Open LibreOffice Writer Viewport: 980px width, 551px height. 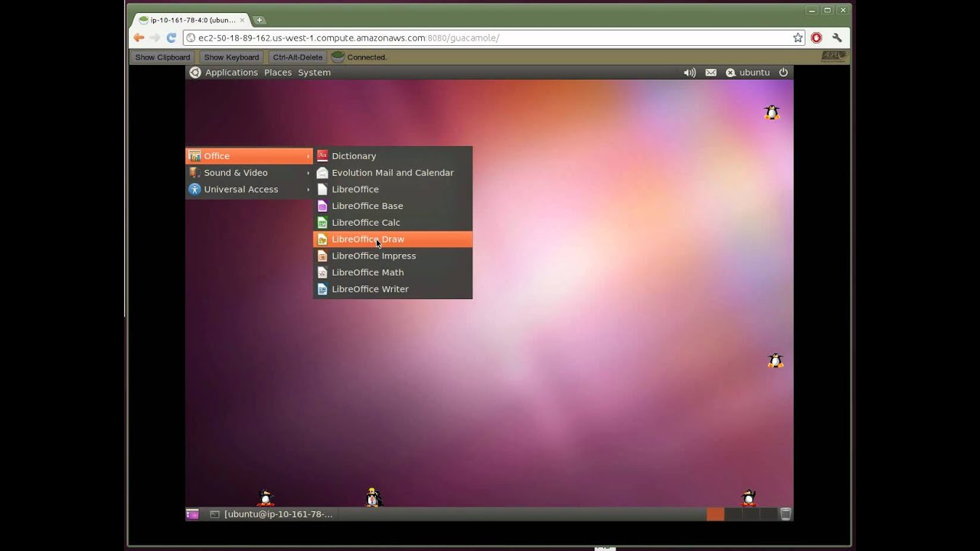(x=393, y=289)
